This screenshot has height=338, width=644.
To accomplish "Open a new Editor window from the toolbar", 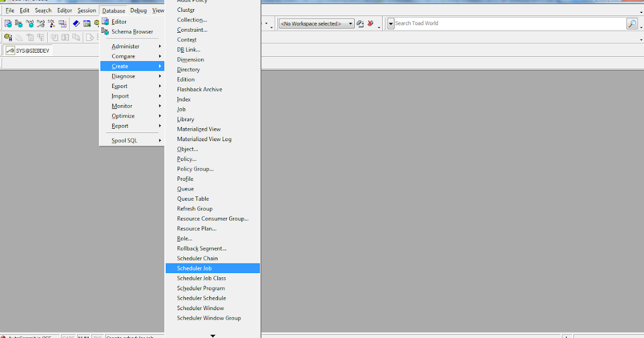I will click(x=9, y=24).
